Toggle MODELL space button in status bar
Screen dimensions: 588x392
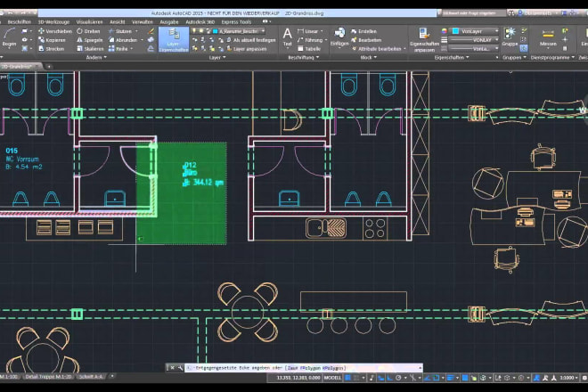332,378
